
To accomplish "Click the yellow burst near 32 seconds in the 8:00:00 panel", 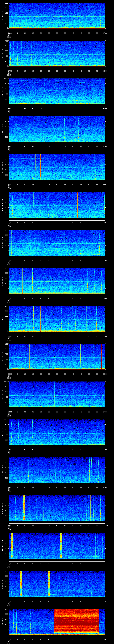I will 61,546.
